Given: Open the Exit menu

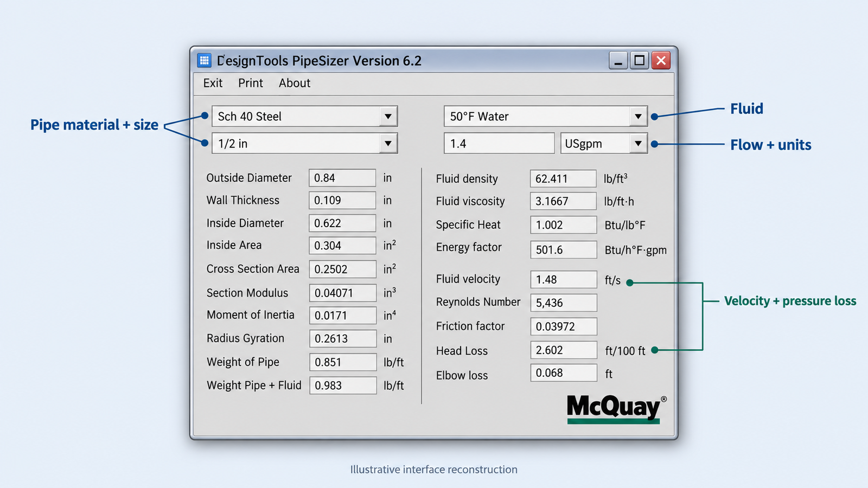Looking at the screenshot, I should [213, 83].
